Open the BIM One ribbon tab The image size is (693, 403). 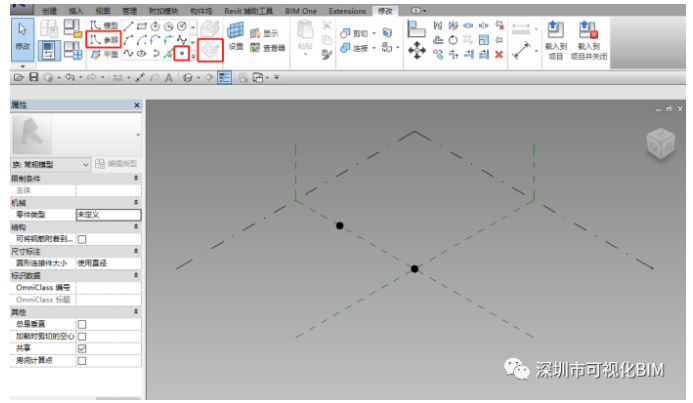(301, 11)
